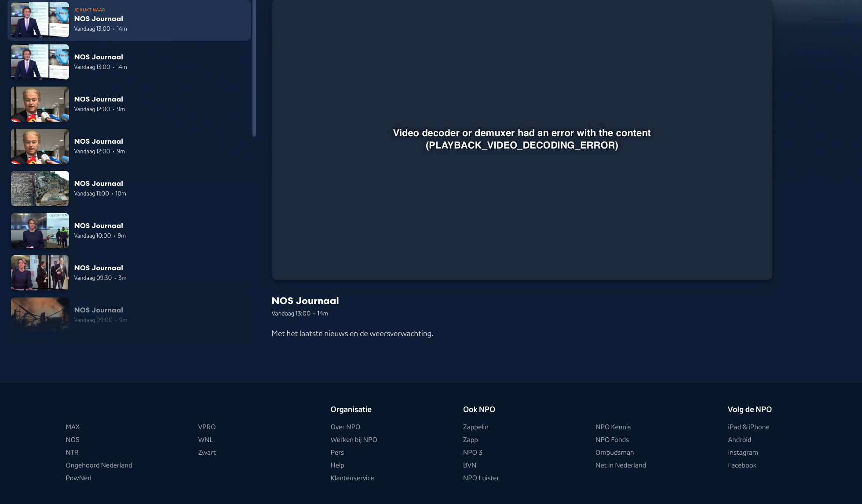Open the MAX broadcaster footer link
This screenshot has height=504, width=862.
click(73, 427)
